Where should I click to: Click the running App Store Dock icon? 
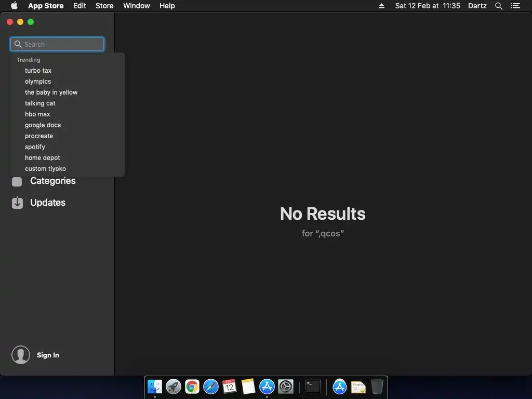267,387
